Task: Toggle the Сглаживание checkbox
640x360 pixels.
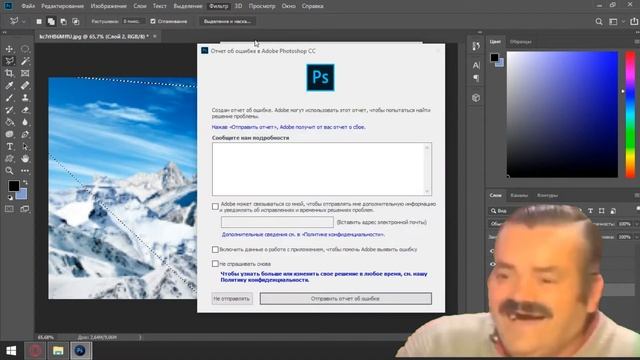Action: pos(153,21)
